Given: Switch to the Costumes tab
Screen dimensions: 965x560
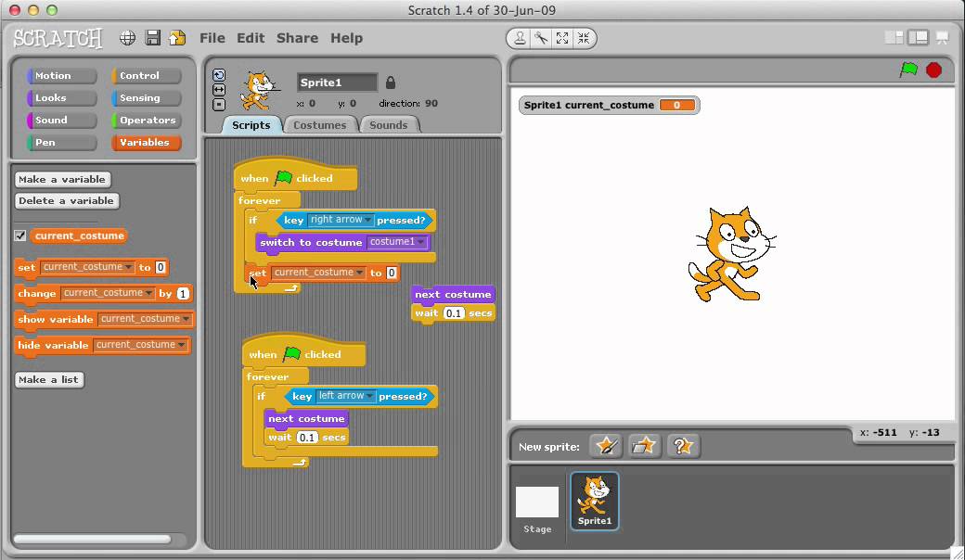Looking at the screenshot, I should coord(319,125).
